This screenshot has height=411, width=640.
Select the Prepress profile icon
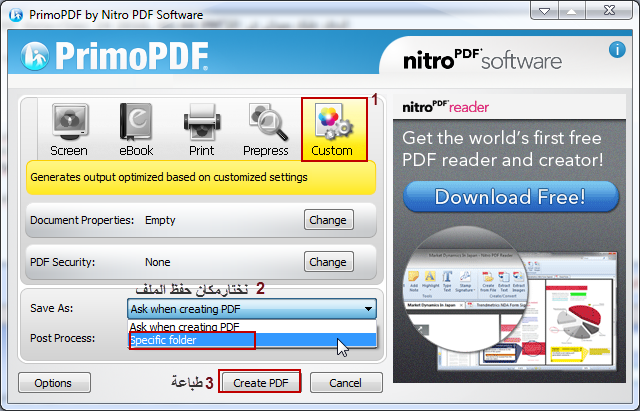click(266, 130)
